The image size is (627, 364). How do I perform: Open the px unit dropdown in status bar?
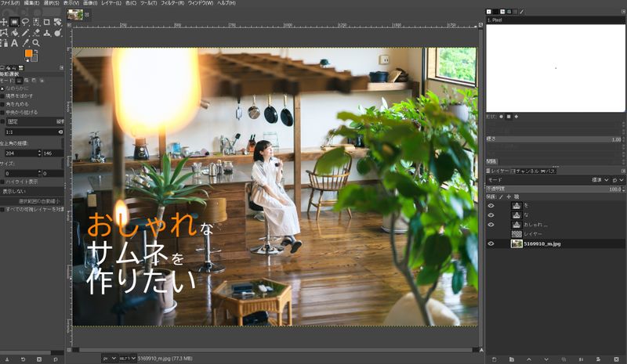click(110, 358)
